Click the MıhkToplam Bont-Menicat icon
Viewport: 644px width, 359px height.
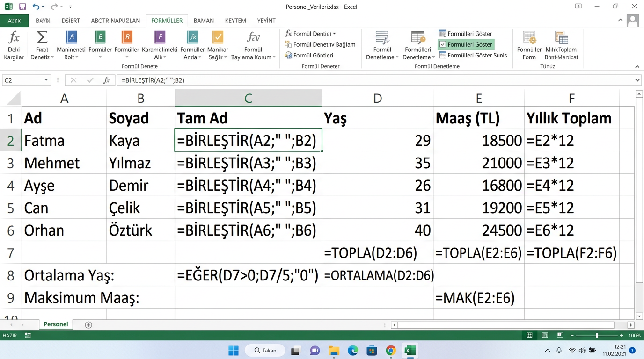pyautogui.click(x=561, y=37)
